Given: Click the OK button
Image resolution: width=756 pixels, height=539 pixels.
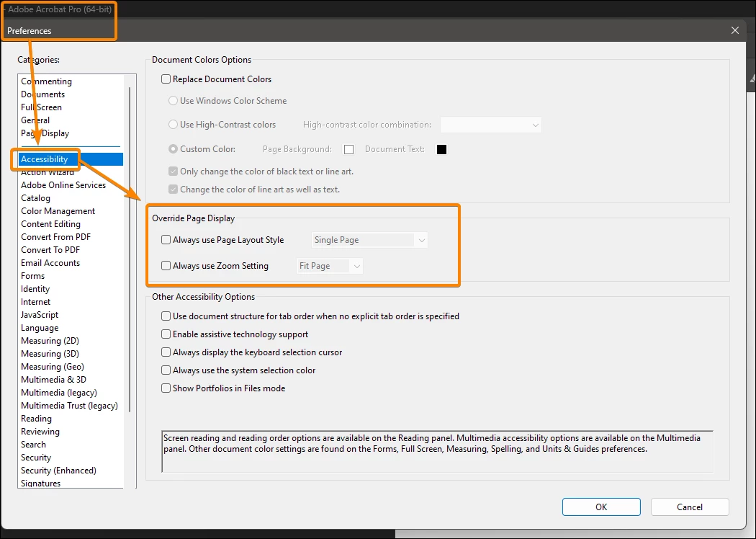Looking at the screenshot, I should click(601, 507).
